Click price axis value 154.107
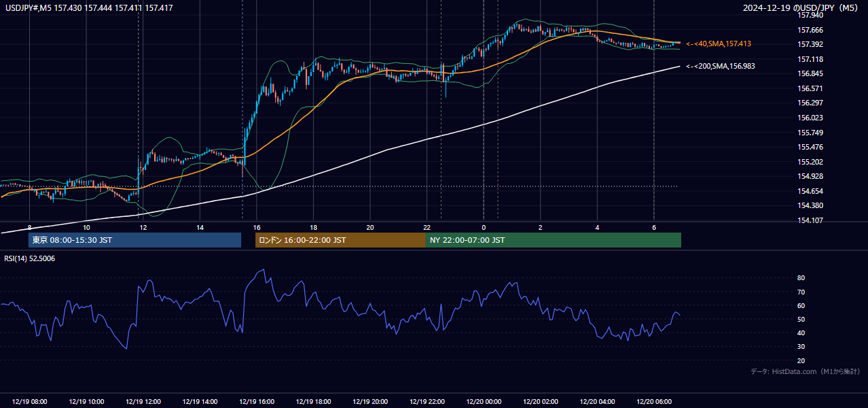The height and width of the screenshot is (408, 868). click(x=810, y=220)
